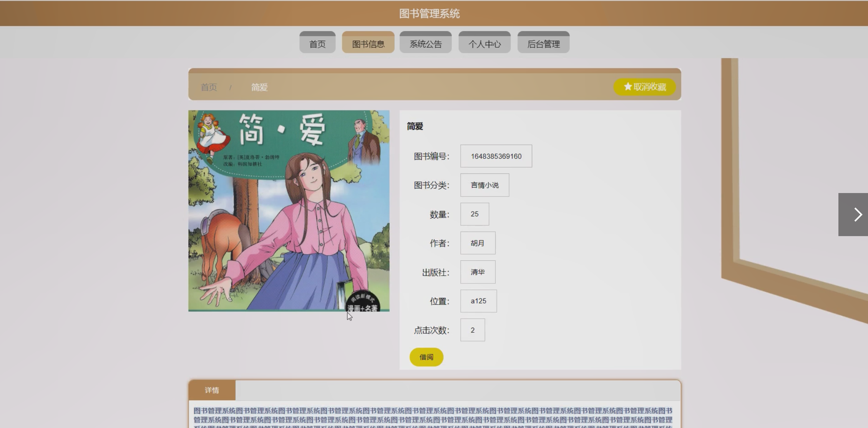Click the 图书分类 label
868x428 pixels.
click(x=432, y=185)
